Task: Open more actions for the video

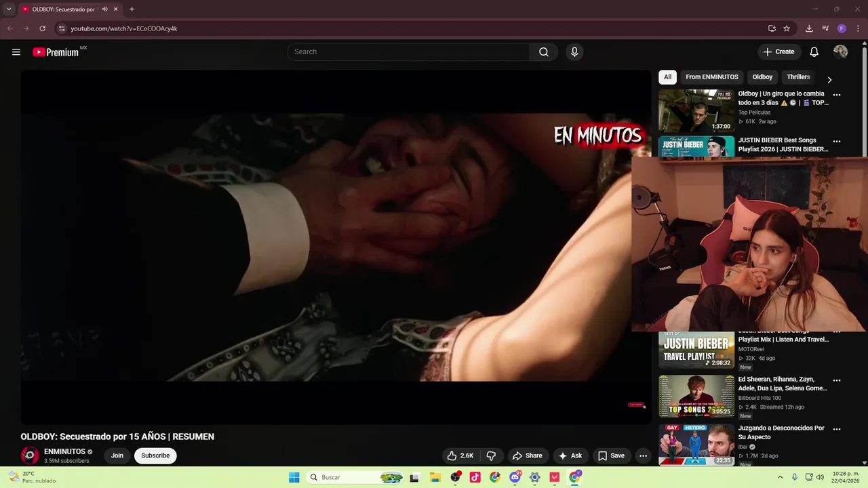Action: (643, 455)
